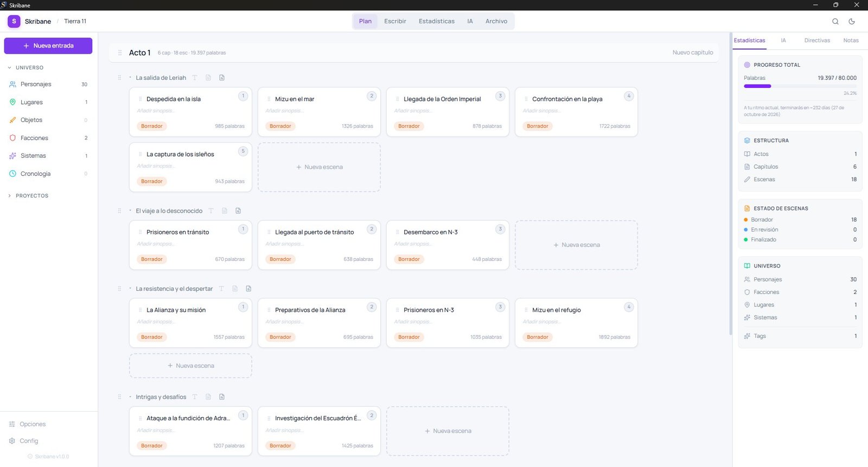Toggle dark mode with the moon icon
The height and width of the screenshot is (467, 868).
(852, 21)
